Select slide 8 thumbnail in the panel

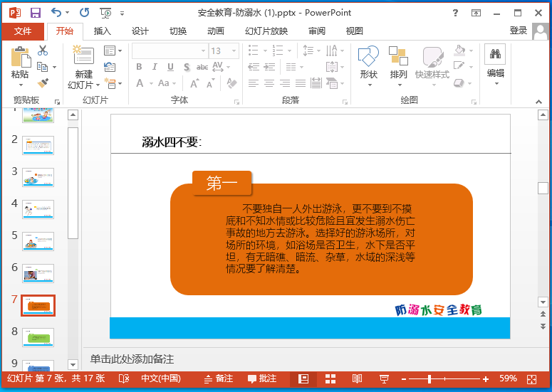click(38, 337)
